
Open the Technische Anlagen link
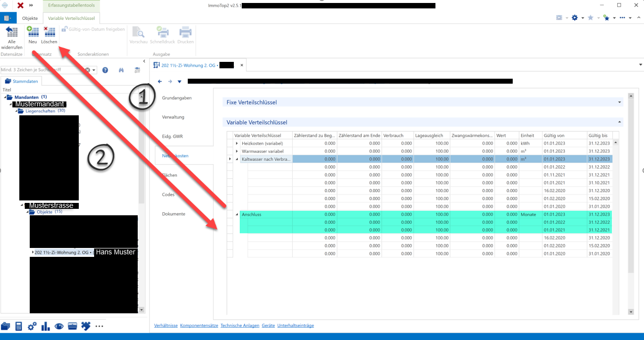(x=240, y=326)
